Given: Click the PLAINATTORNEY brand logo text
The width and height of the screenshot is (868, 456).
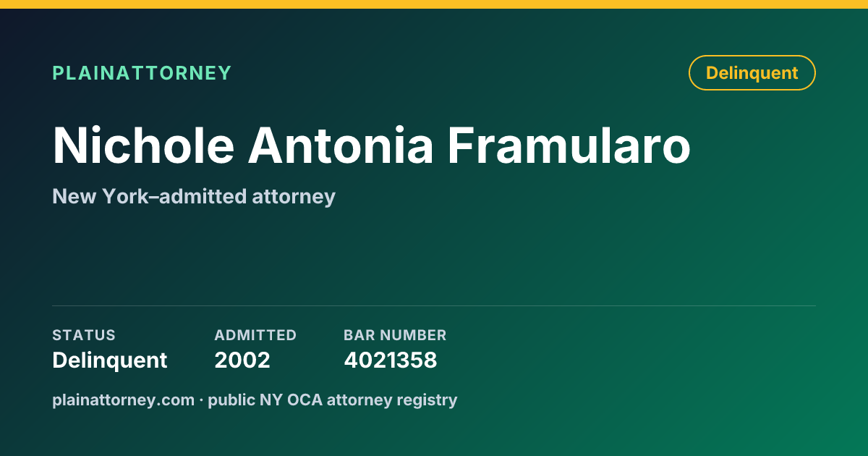Looking at the screenshot, I should coord(142,73).
